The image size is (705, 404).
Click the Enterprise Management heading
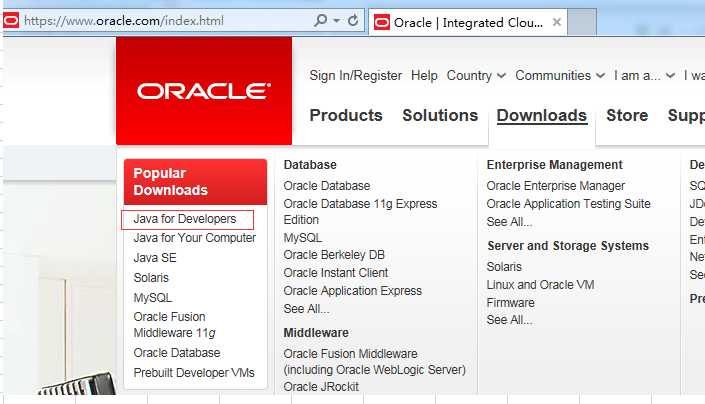554,165
